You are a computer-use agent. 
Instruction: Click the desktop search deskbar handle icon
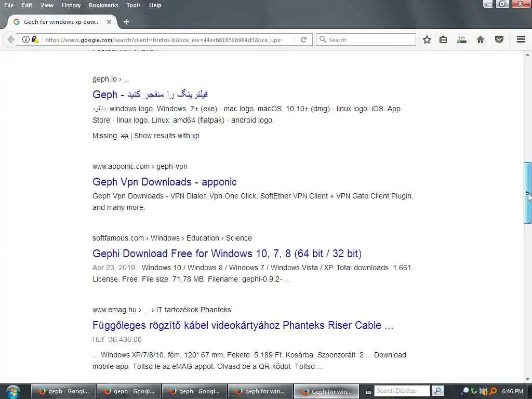(368, 392)
